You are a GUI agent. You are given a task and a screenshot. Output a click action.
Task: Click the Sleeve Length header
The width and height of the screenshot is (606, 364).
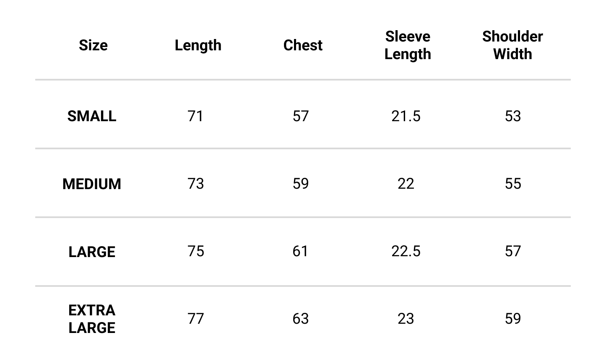408,45
